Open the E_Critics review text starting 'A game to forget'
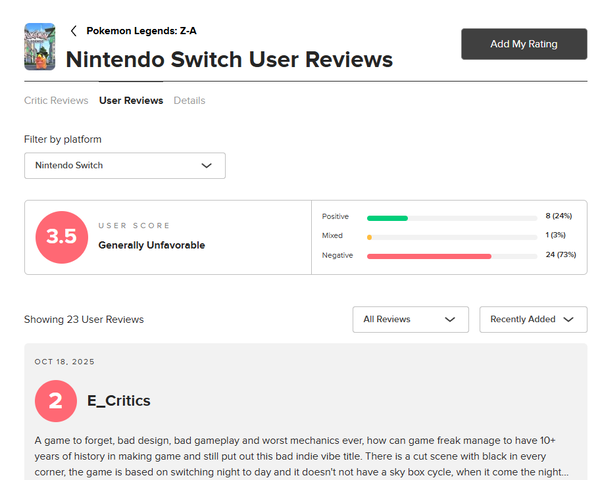This screenshot has width=600, height=480. 302,456
